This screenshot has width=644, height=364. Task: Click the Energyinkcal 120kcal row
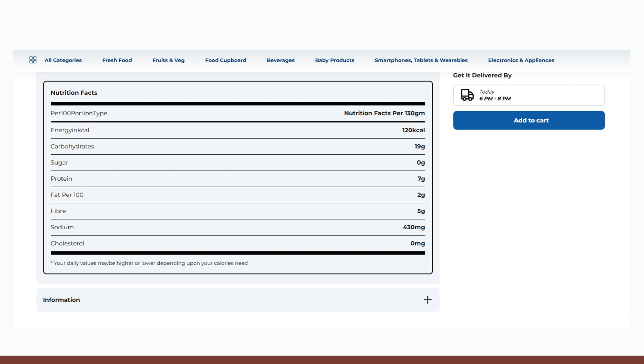(238, 130)
